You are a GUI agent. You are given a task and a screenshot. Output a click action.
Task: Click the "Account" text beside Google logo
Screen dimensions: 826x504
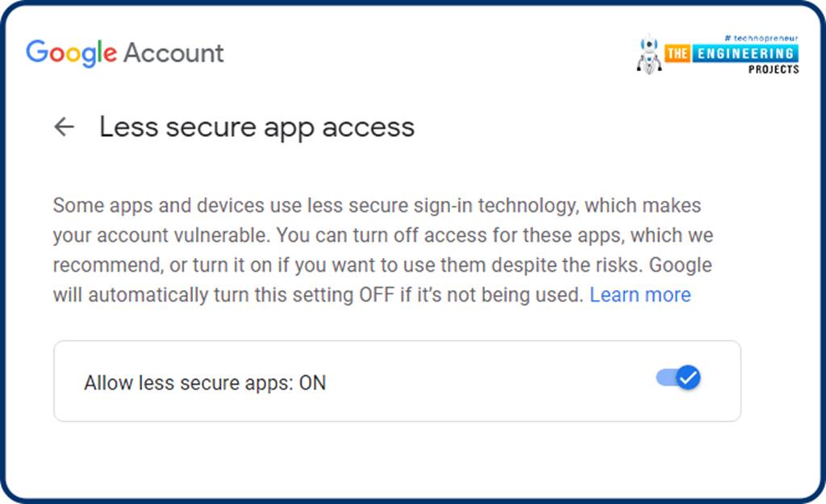click(173, 53)
